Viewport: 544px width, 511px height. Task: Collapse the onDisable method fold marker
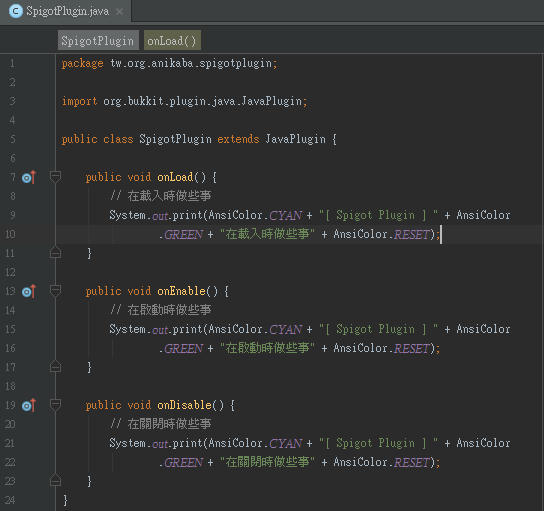tap(55, 404)
